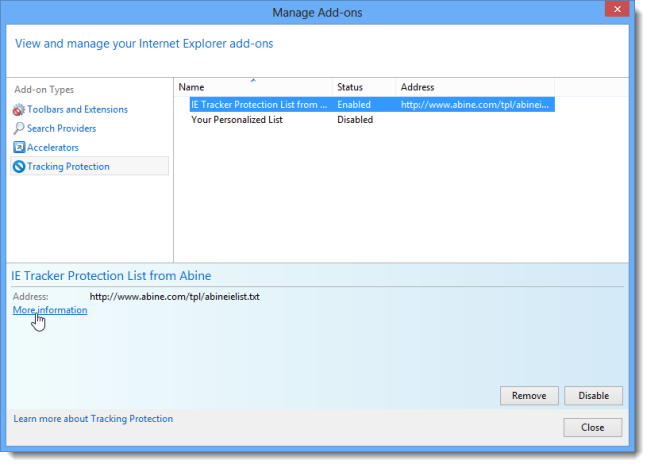Sort the list by Status column
The height and width of the screenshot is (467, 650).
(364, 87)
